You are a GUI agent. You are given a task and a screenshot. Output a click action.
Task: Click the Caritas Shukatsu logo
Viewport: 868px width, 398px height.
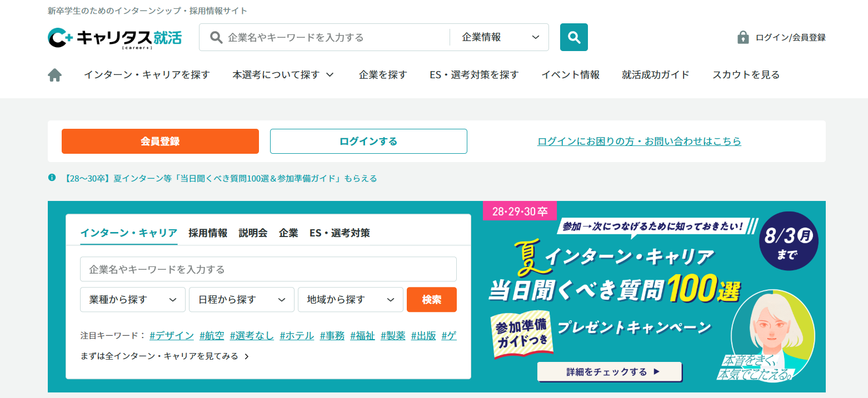pyautogui.click(x=114, y=38)
